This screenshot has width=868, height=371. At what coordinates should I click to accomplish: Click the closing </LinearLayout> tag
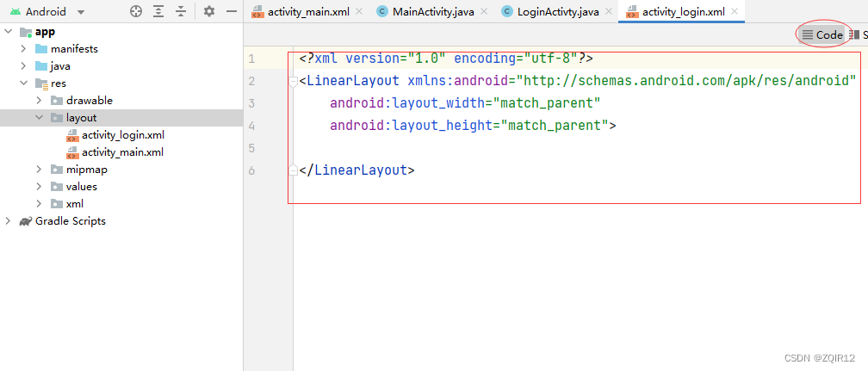(357, 170)
